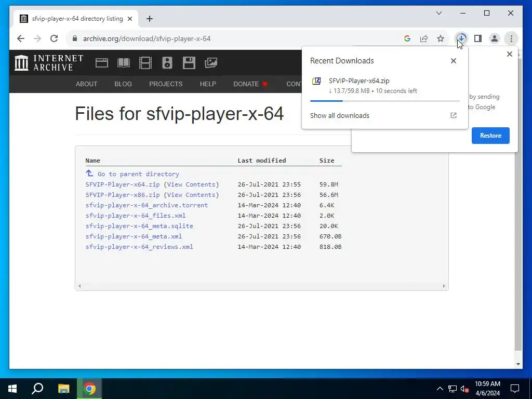The image size is (532, 399).
Task: Click Chrome icon in taskbar
Action: (89, 389)
